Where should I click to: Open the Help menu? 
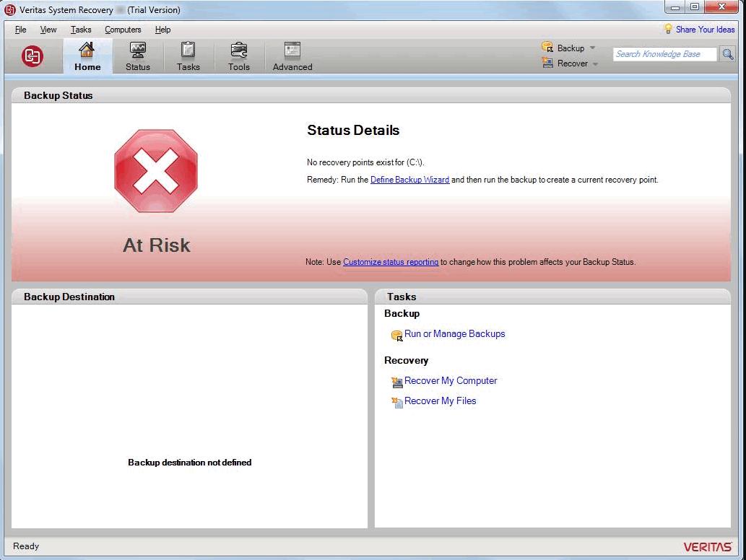click(x=162, y=30)
